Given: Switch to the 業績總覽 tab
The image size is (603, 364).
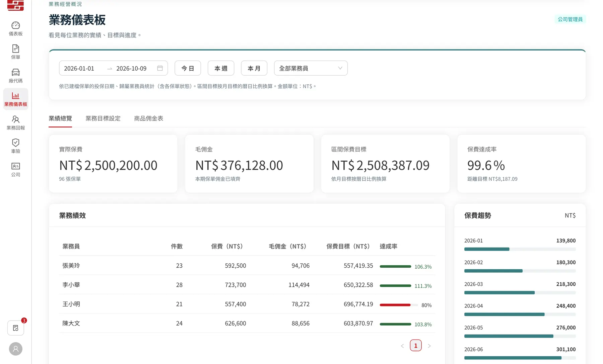Looking at the screenshot, I should point(60,118).
